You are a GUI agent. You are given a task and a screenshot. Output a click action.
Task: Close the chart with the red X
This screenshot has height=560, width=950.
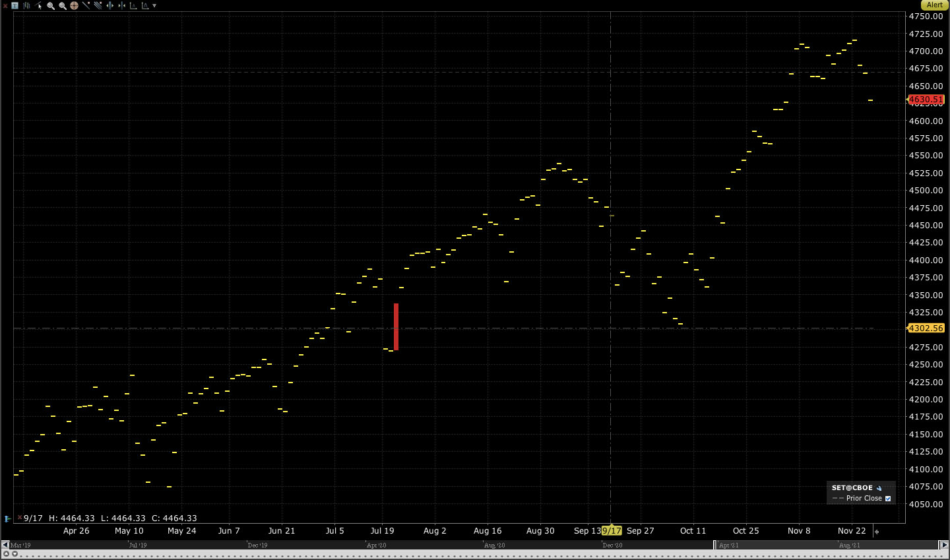[5, 5]
